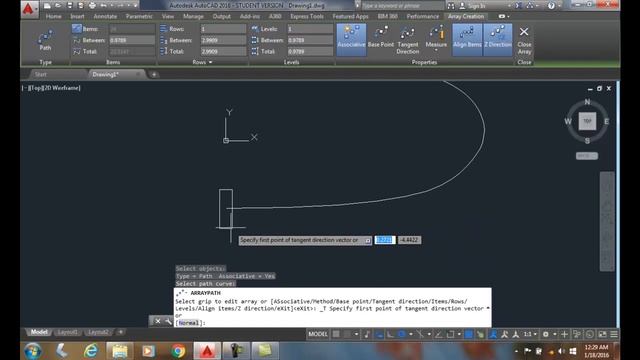Click the Open file quick access icon
640x360 pixels.
[58, 6]
